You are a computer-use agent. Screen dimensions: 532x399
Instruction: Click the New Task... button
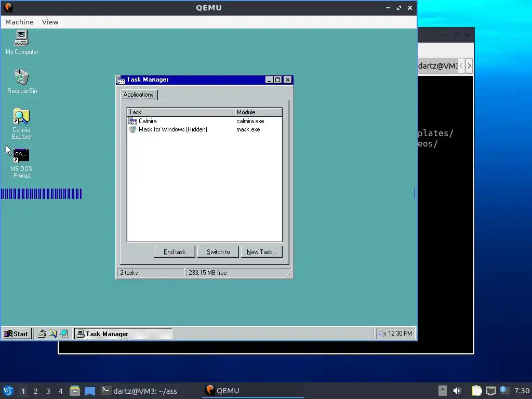(262, 252)
